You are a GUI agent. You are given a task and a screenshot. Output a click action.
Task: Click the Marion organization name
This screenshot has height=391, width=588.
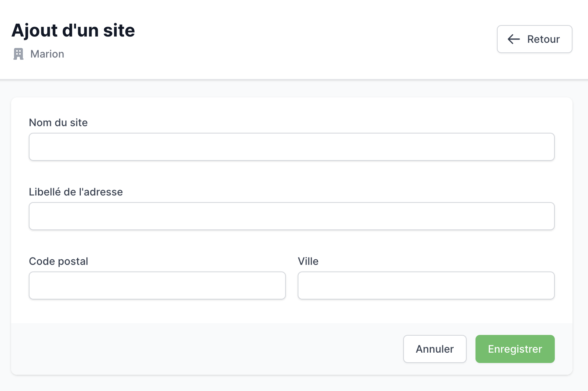47,54
